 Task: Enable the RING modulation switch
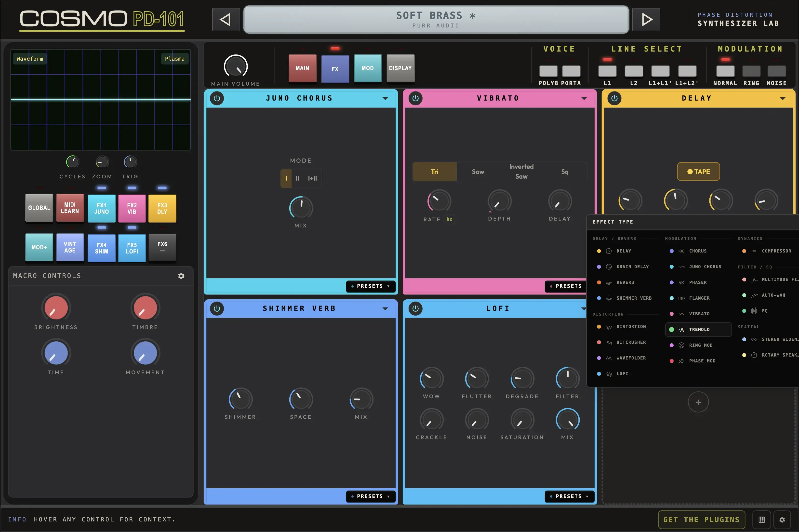tap(751, 71)
